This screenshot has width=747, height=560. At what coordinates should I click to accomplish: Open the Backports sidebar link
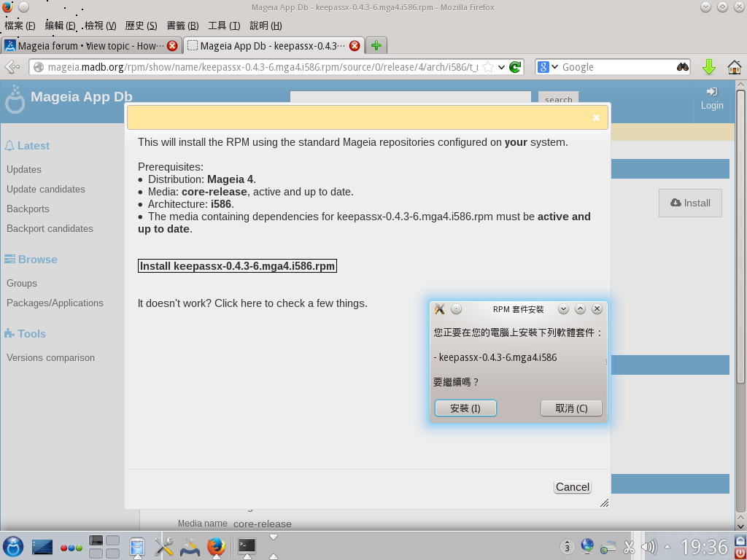[28, 209]
